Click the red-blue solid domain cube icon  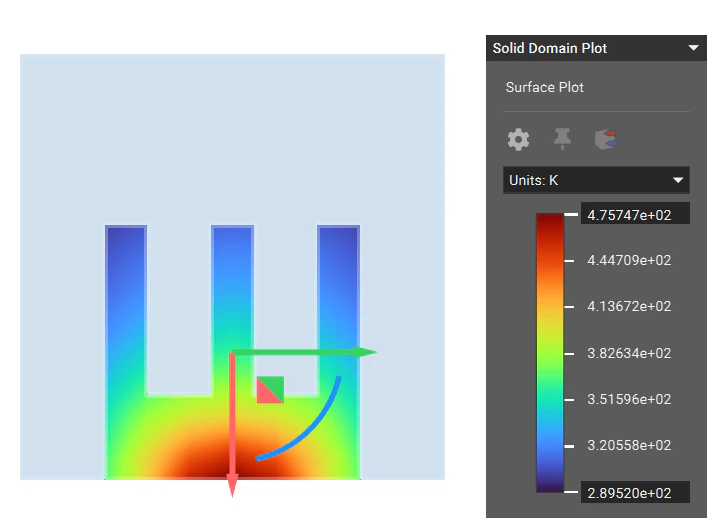606,139
